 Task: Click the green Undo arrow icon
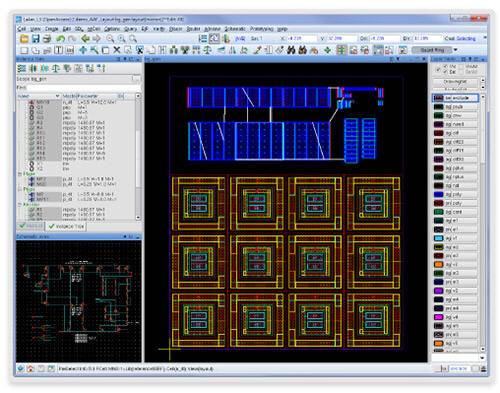click(x=60, y=39)
